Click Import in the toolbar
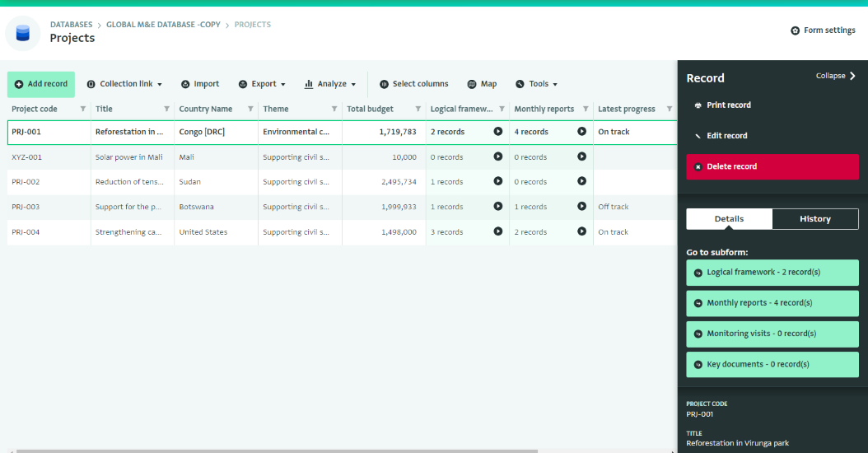This screenshot has height=453, width=868. point(200,84)
